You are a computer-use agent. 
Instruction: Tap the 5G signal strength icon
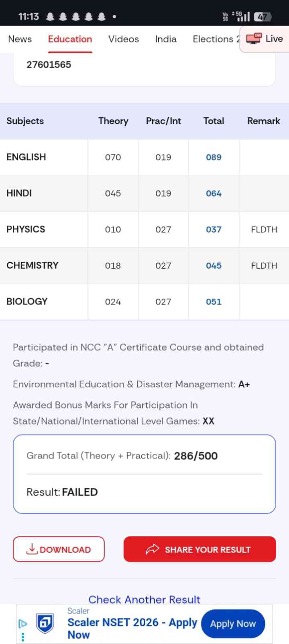[x=241, y=16]
